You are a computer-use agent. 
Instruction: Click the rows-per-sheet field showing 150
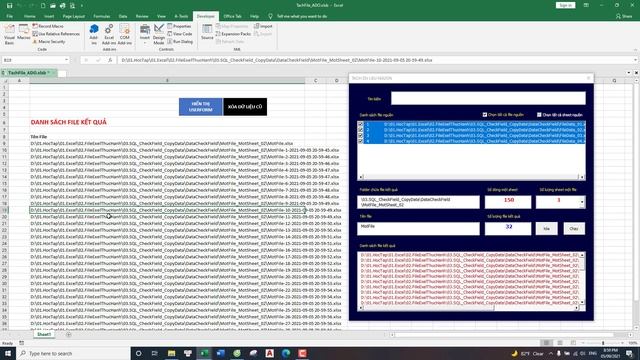508,202
